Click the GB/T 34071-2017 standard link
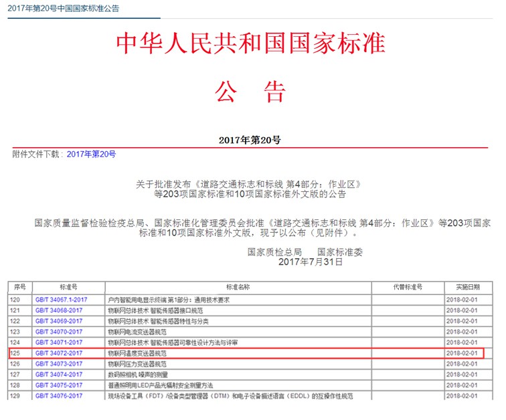 [x=59, y=342]
